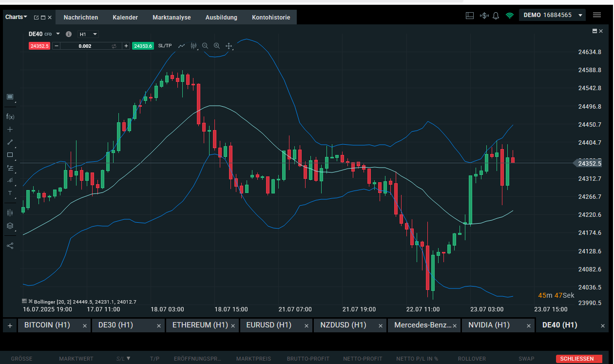This screenshot has width=614, height=364.
Task: Open the f(x) indicators menu
Action: click(x=10, y=116)
